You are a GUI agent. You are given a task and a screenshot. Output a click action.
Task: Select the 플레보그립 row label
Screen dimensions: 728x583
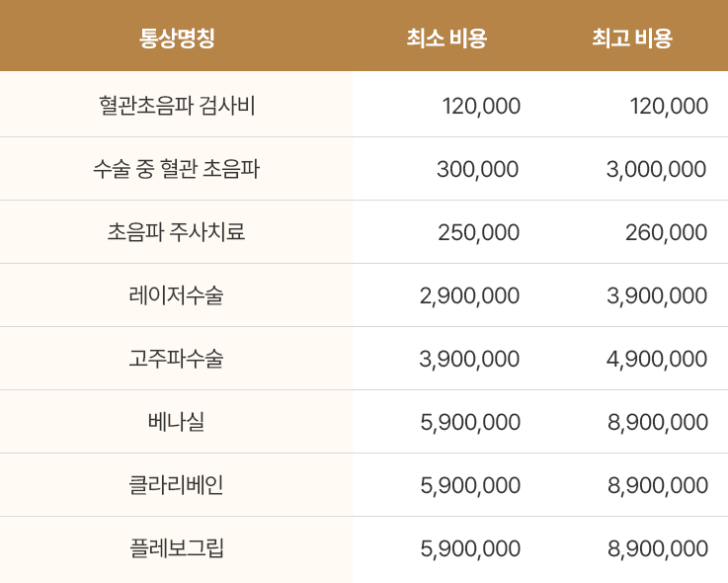pyautogui.click(x=177, y=548)
